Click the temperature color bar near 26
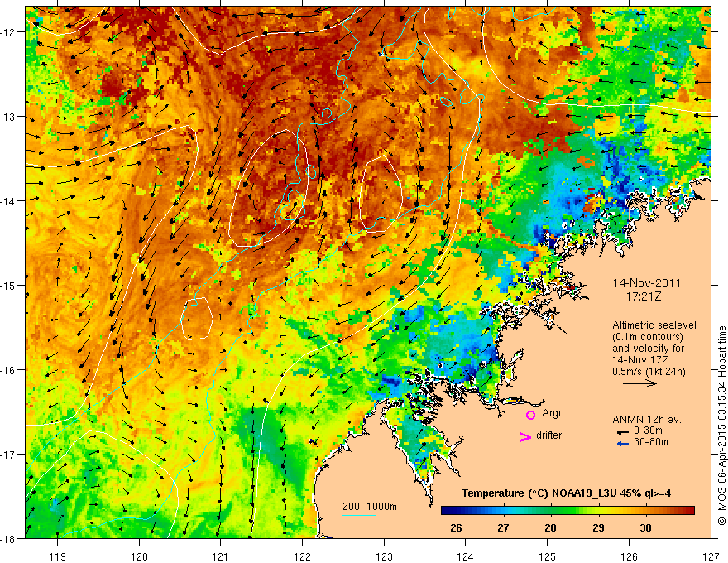This screenshot has height=563, width=728. pos(456,511)
